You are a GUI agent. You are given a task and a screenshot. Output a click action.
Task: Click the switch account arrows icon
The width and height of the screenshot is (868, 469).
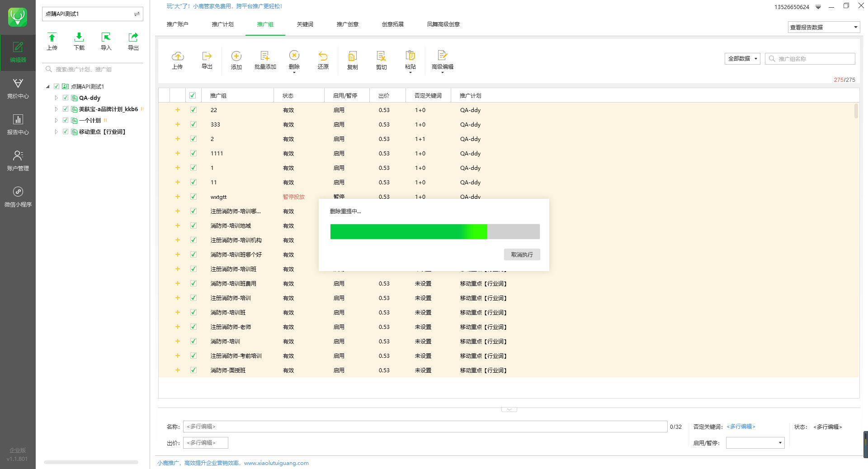[137, 14]
